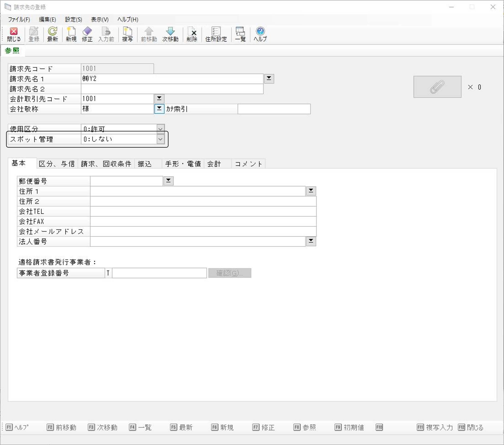The image size is (504, 445).
Task: Click the 新規 new record icon
Action: (71, 34)
